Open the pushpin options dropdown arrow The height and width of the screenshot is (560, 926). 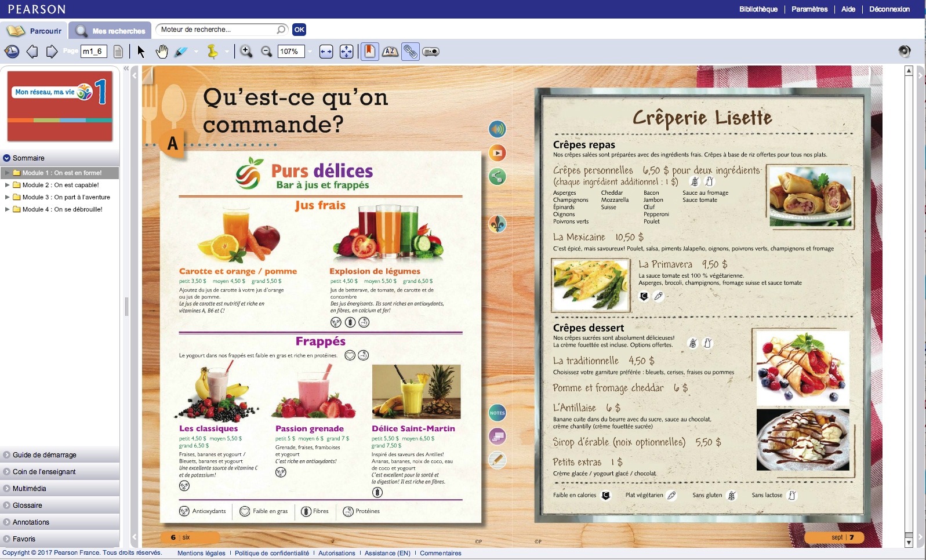point(227,52)
